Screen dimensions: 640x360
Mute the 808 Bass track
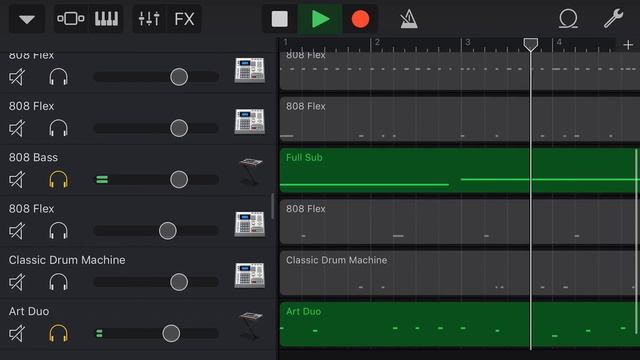tap(17, 180)
